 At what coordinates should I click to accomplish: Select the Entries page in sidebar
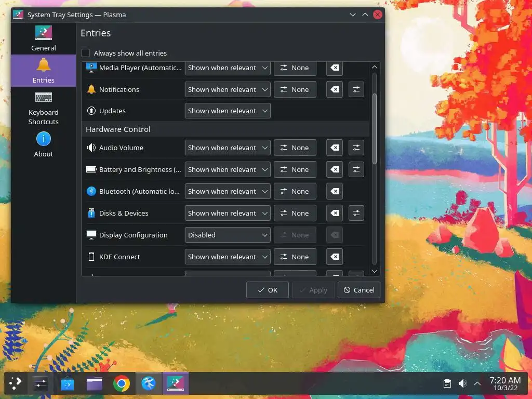click(x=44, y=71)
